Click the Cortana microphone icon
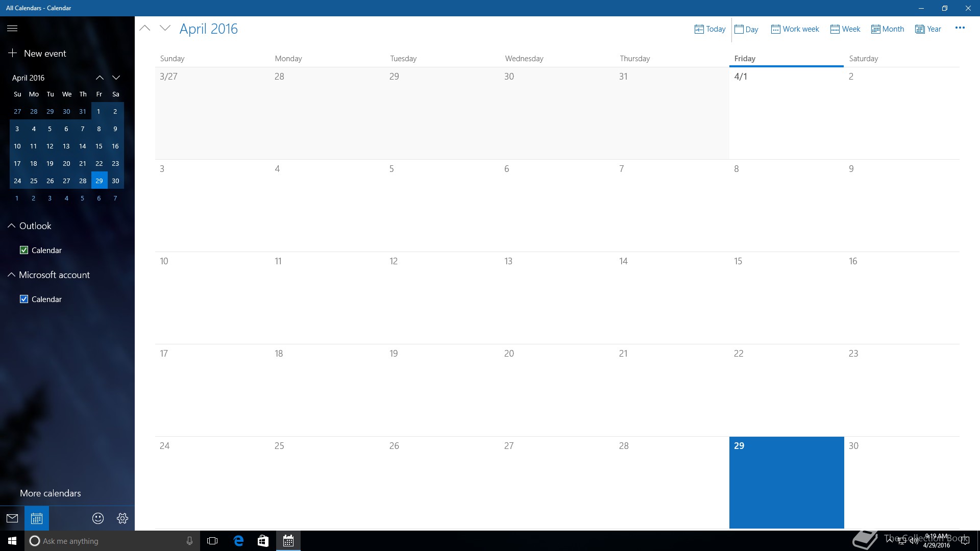 [x=189, y=541]
